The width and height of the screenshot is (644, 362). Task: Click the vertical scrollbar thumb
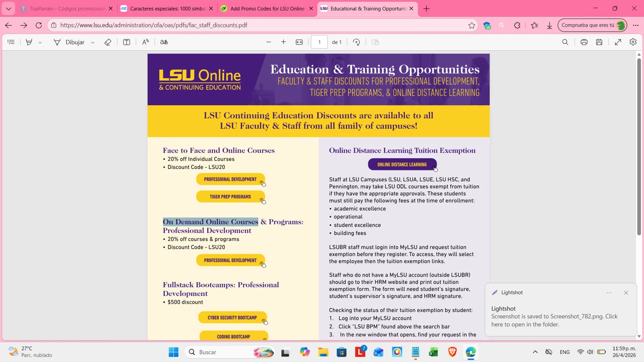(639, 146)
